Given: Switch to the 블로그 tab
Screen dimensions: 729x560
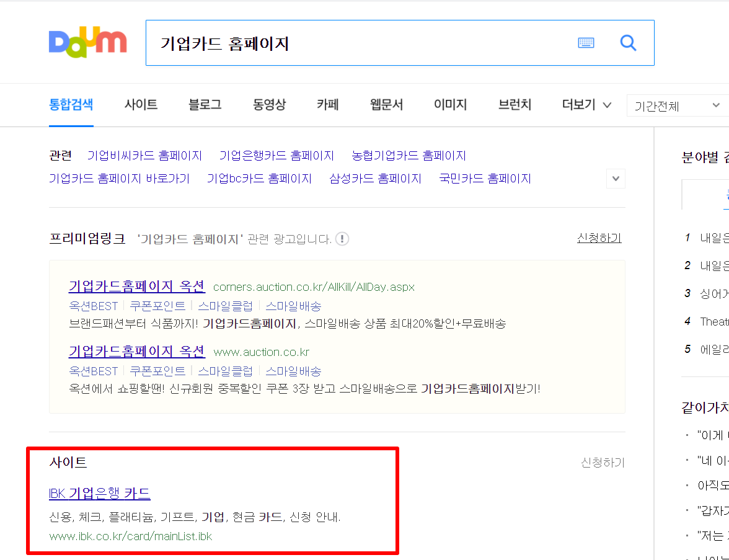Looking at the screenshot, I should [x=205, y=105].
